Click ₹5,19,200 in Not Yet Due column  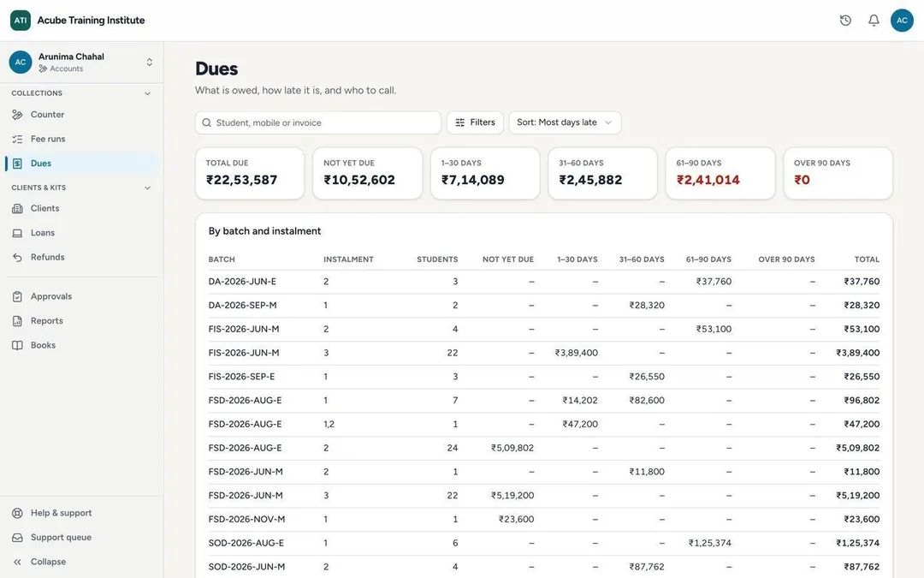(x=512, y=496)
